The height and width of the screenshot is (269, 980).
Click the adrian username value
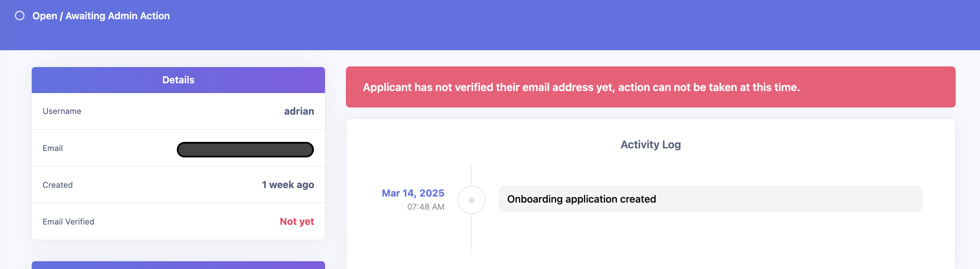click(x=299, y=111)
